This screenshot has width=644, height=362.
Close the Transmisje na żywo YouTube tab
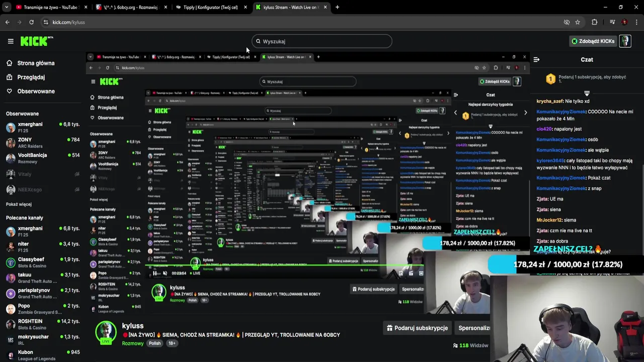86,7
